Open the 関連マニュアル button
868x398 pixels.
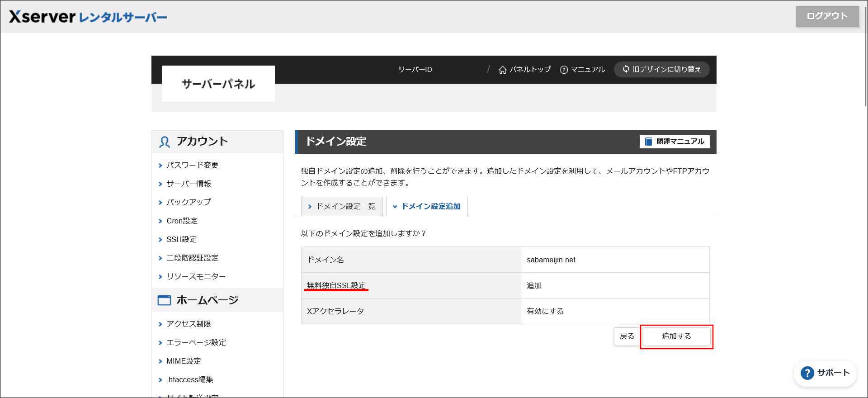[x=675, y=142]
